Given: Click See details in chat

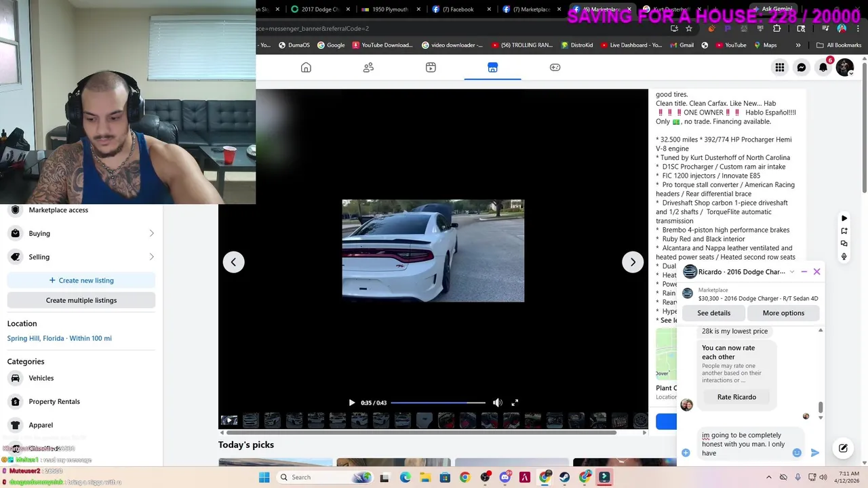Looking at the screenshot, I should coord(714,313).
